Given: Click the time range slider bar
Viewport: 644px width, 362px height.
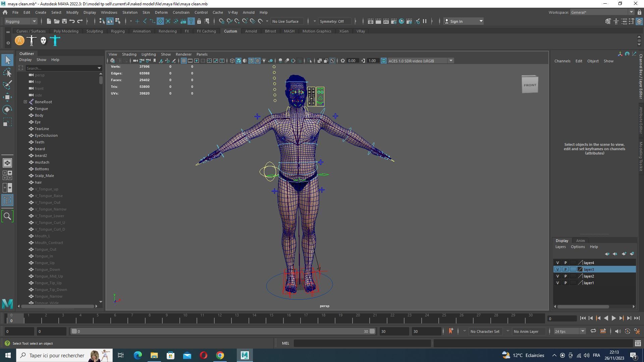Looking at the screenshot, I should 221,331.
